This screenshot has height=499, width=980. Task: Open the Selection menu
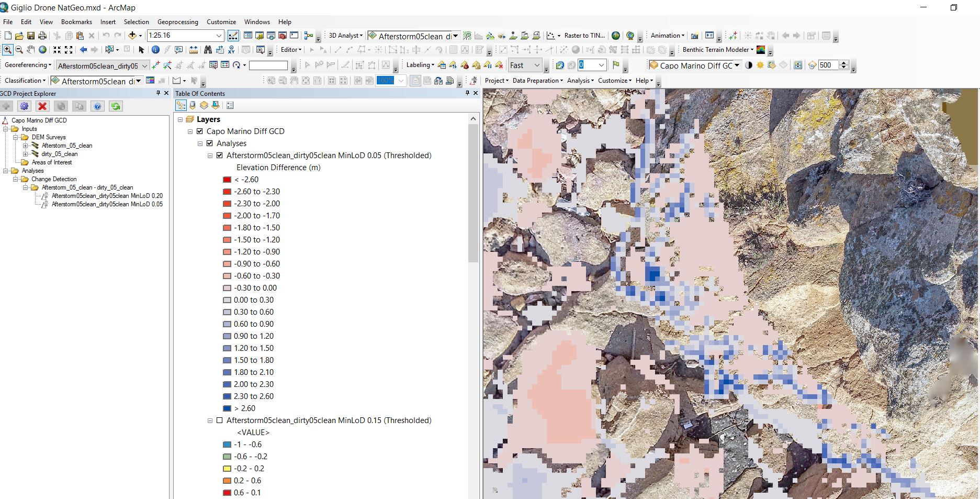point(137,22)
